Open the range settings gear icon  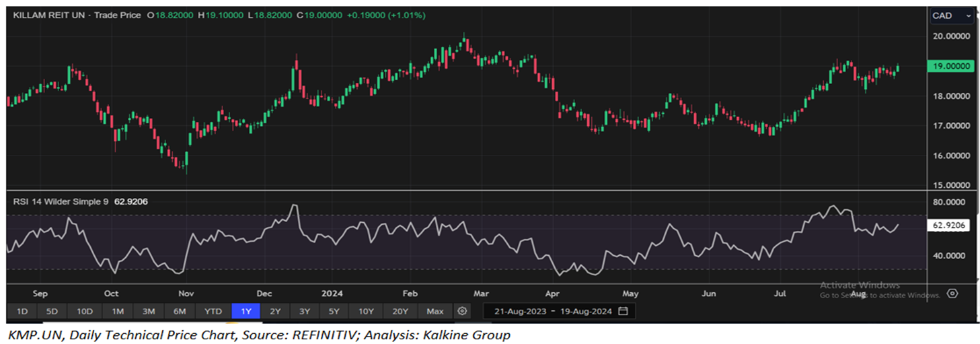pos(461,311)
